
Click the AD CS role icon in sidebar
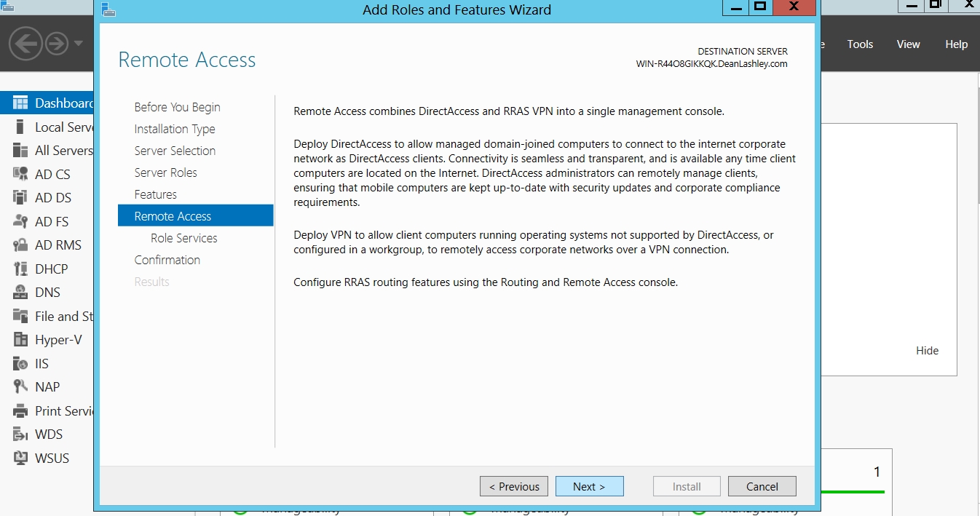20,175
